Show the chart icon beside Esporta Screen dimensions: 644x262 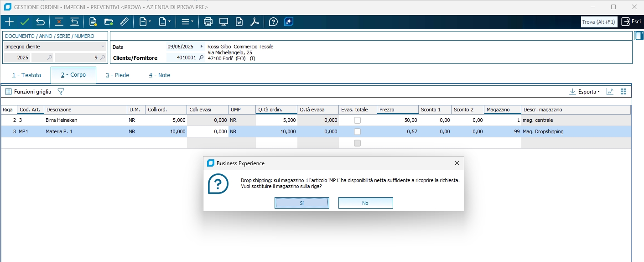click(x=610, y=92)
